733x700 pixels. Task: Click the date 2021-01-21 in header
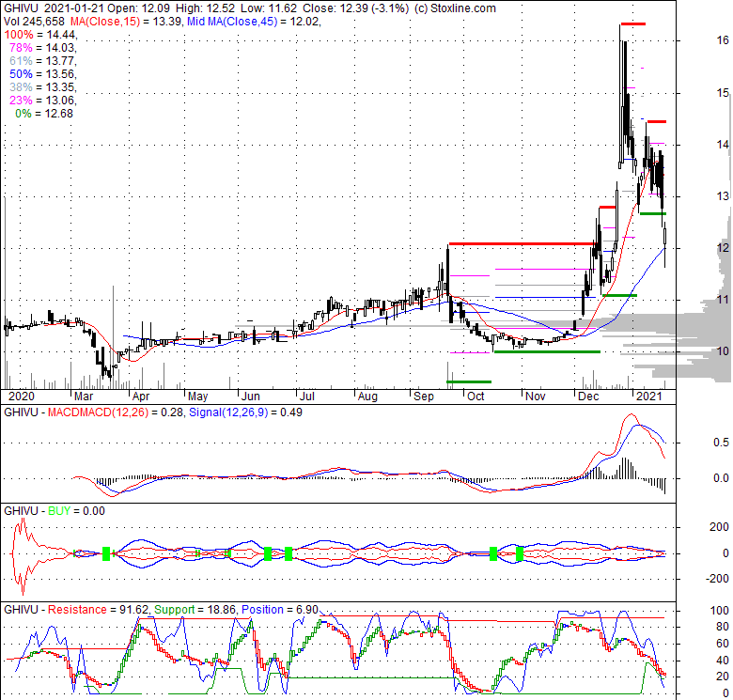tap(74, 8)
